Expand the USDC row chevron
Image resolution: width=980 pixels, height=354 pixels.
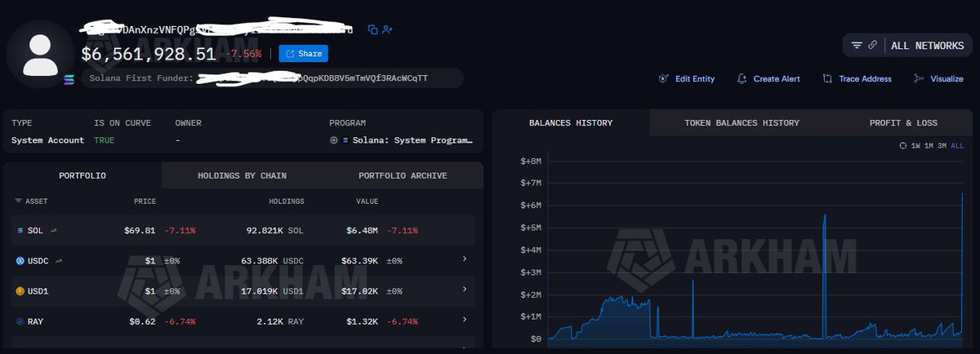click(465, 259)
